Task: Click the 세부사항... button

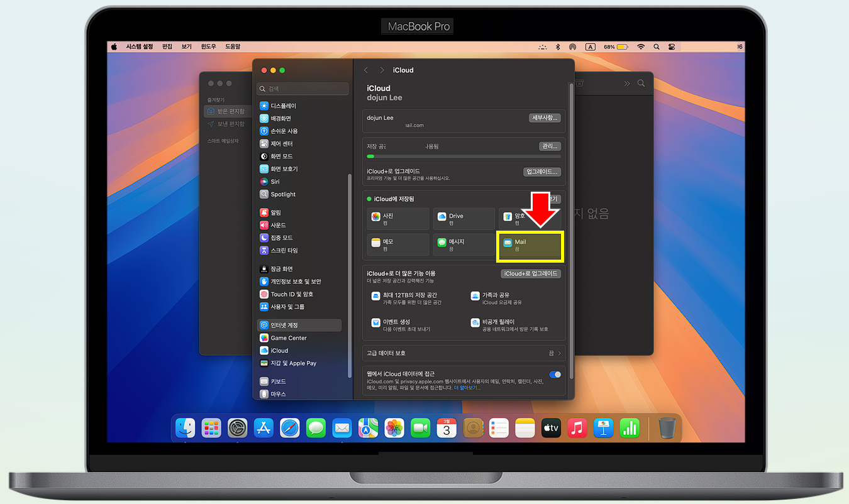Action: 545,118
